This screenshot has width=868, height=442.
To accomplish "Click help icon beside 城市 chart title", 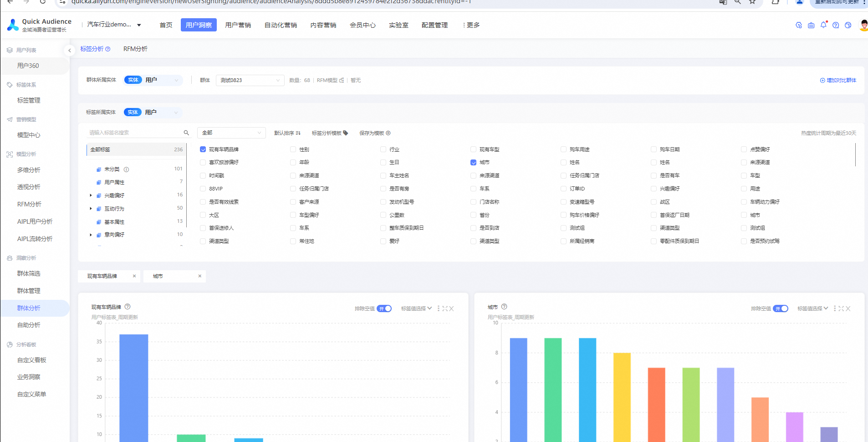I will click(504, 307).
